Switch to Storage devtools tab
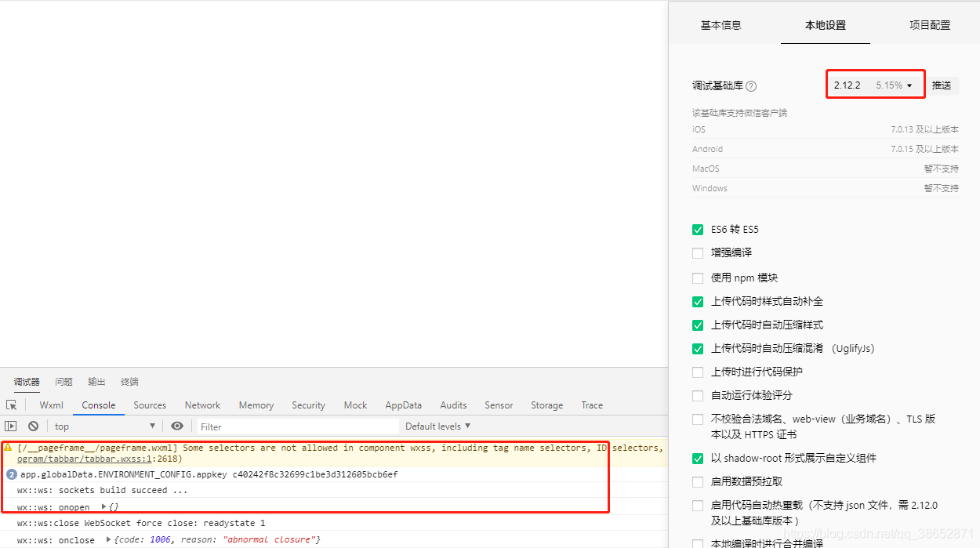The height and width of the screenshot is (548, 980). (x=546, y=405)
